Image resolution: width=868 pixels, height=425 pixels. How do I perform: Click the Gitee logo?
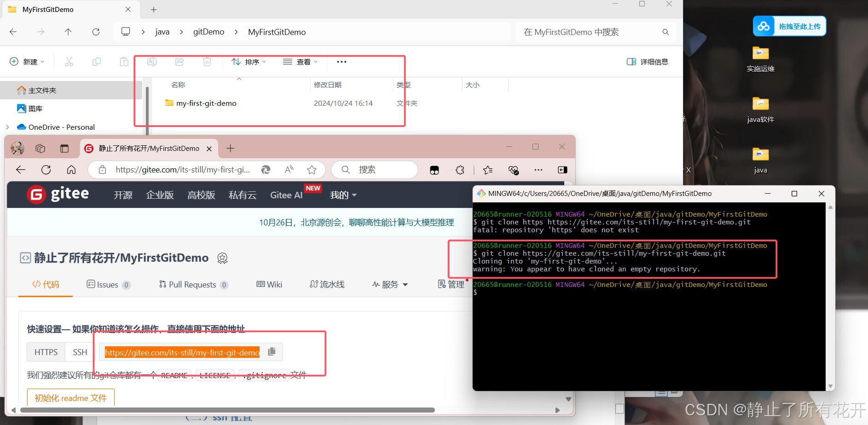(58, 195)
